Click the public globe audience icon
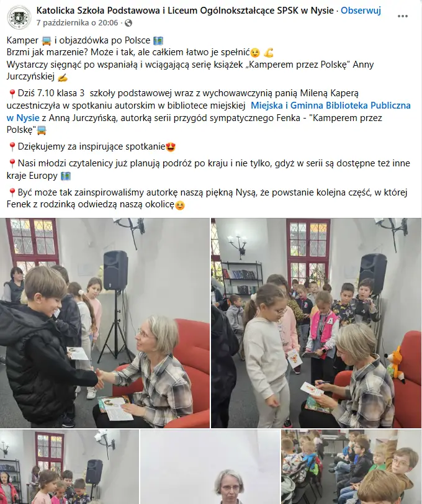This screenshot has height=504, width=422. coord(128,23)
